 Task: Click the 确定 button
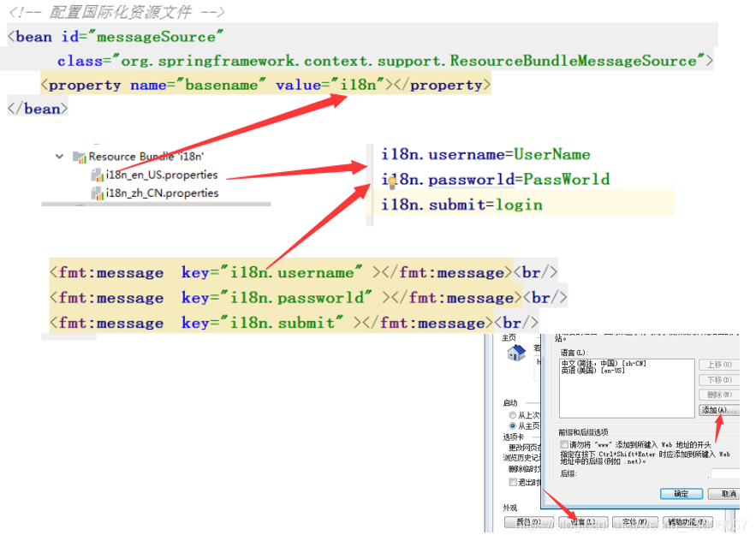click(x=681, y=494)
